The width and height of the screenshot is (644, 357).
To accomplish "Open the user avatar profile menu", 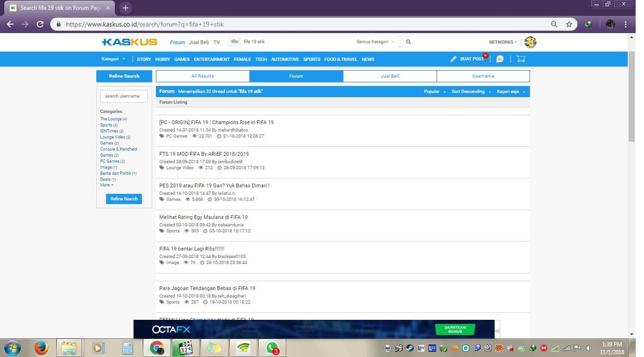I will click(530, 42).
